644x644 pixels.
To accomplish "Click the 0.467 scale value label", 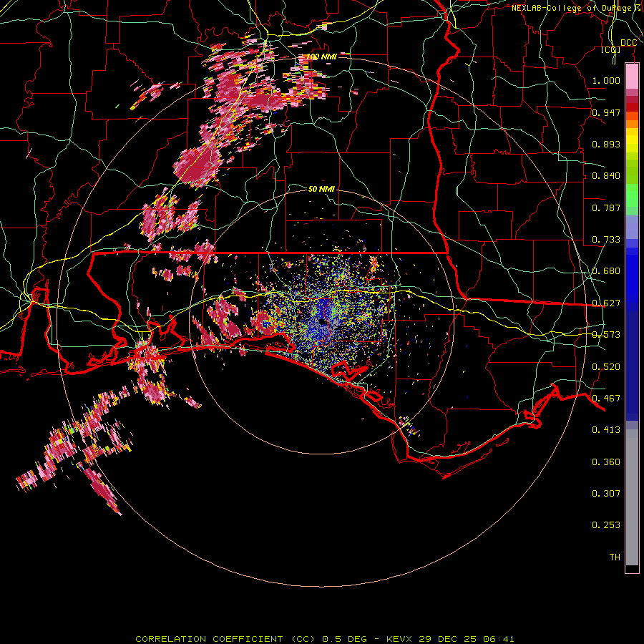I will (x=606, y=399).
